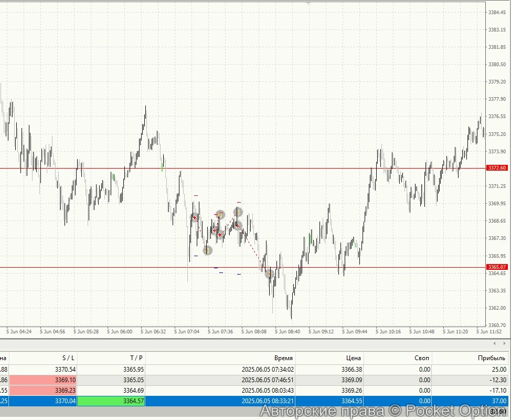This screenshot has height=420, width=511.
Task: Click the red arrow marker above the 07:28 candles
Action: pyautogui.click(x=215, y=230)
